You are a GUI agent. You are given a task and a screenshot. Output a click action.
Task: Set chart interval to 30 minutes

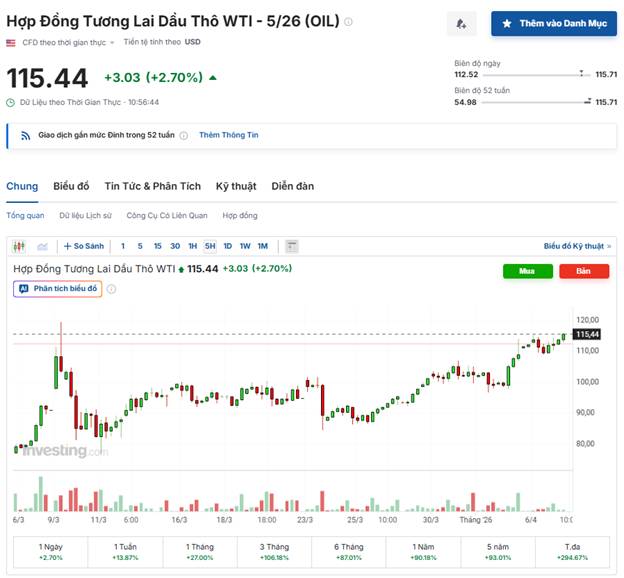(175, 246)
